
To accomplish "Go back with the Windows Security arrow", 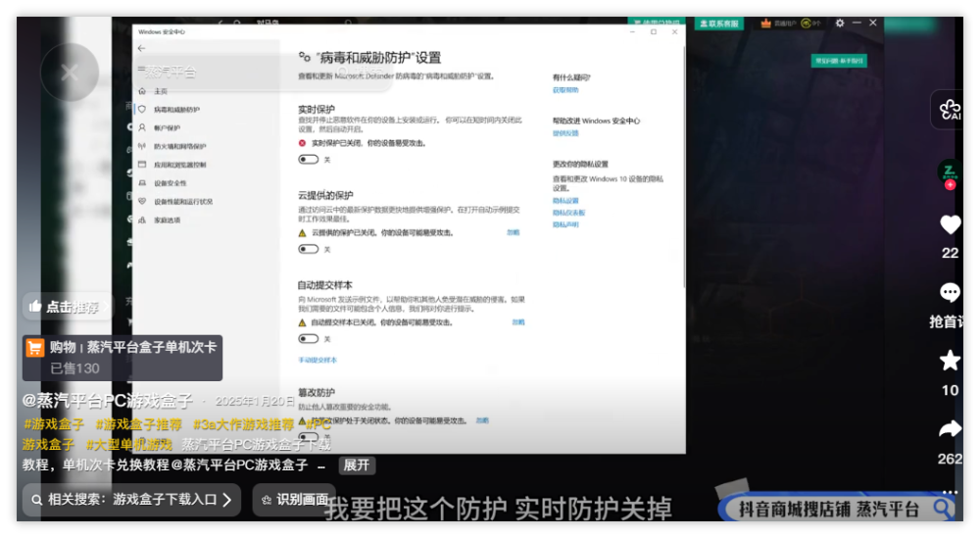I will click(142, 48).
